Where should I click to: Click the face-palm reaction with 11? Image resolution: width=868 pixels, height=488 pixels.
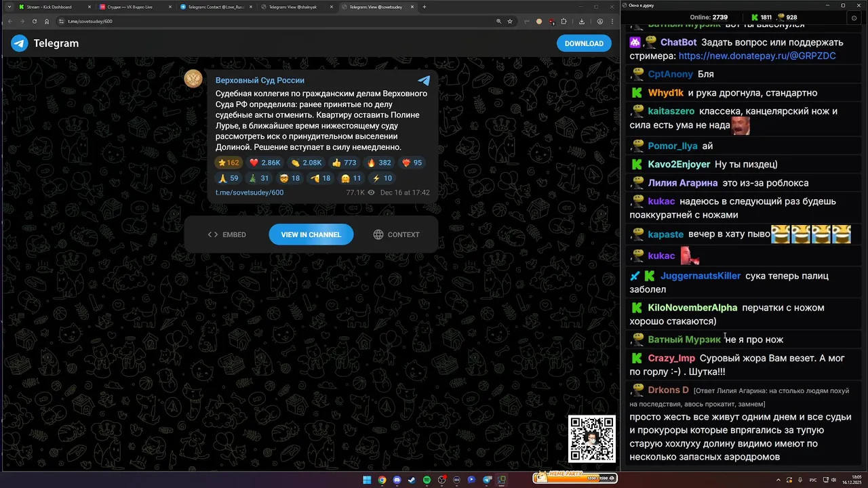(351, 178)
